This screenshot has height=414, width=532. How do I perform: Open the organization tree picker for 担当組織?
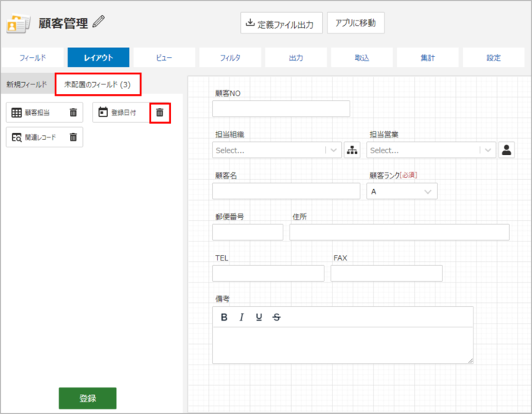352,150
